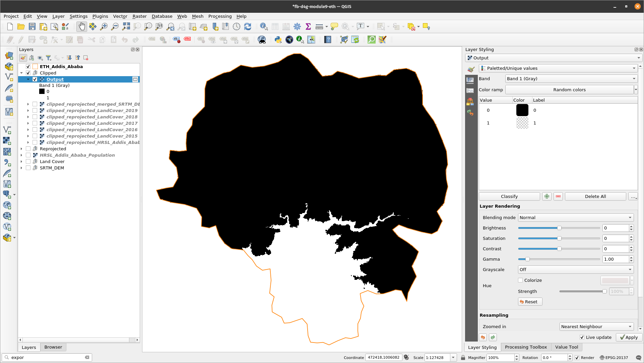This screenshot has width=644, height=363.
Task: Click the black color swatch for value 0
Action: pyautogui.click(x=522, y=110)
